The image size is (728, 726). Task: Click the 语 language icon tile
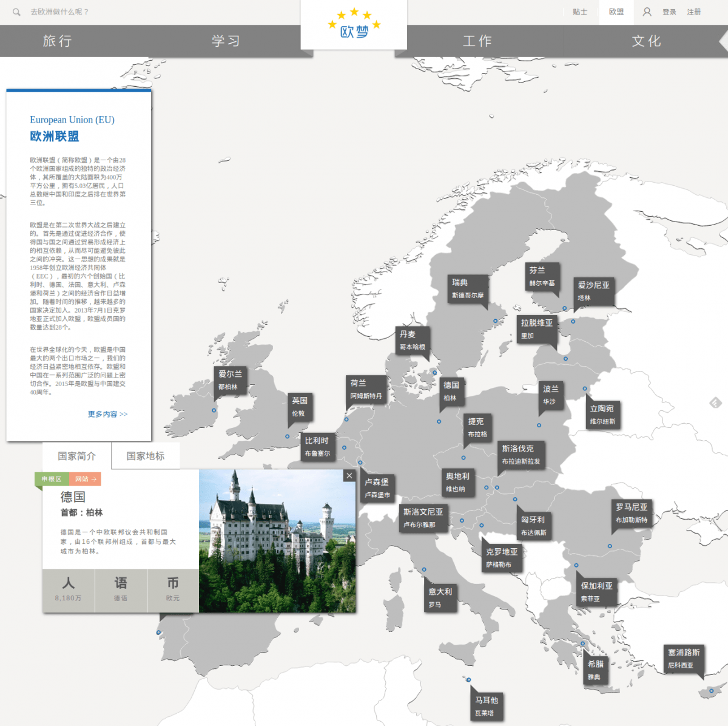(121, 589)
